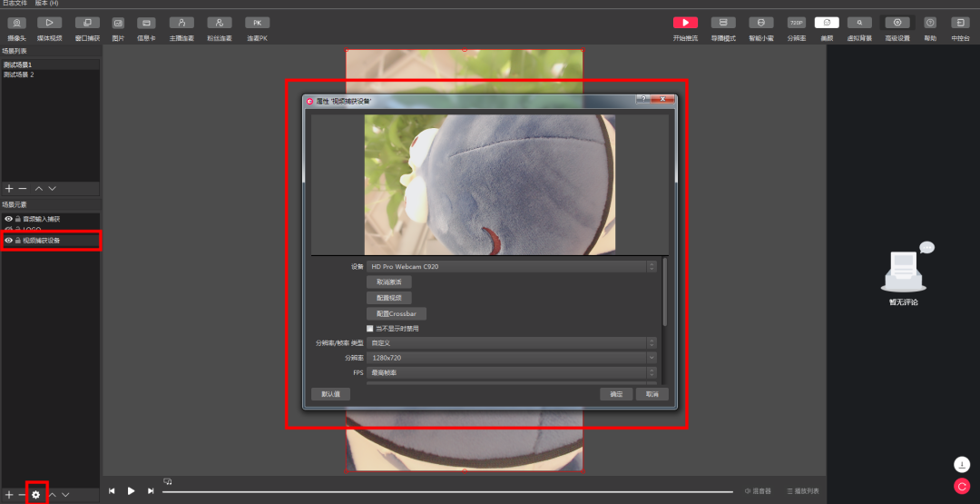Open the 设备 dropdown showing HD Pro Webcam C920
Screen dimensions: 980x504
[511, 266]
